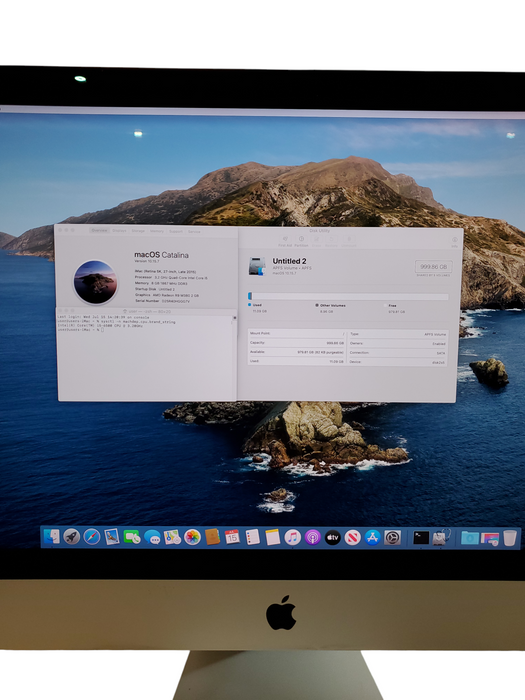Image resolution: width=525 pixels, height=700 pixels.
Task: Open News app in the Dock
Action: coord(353,538)
